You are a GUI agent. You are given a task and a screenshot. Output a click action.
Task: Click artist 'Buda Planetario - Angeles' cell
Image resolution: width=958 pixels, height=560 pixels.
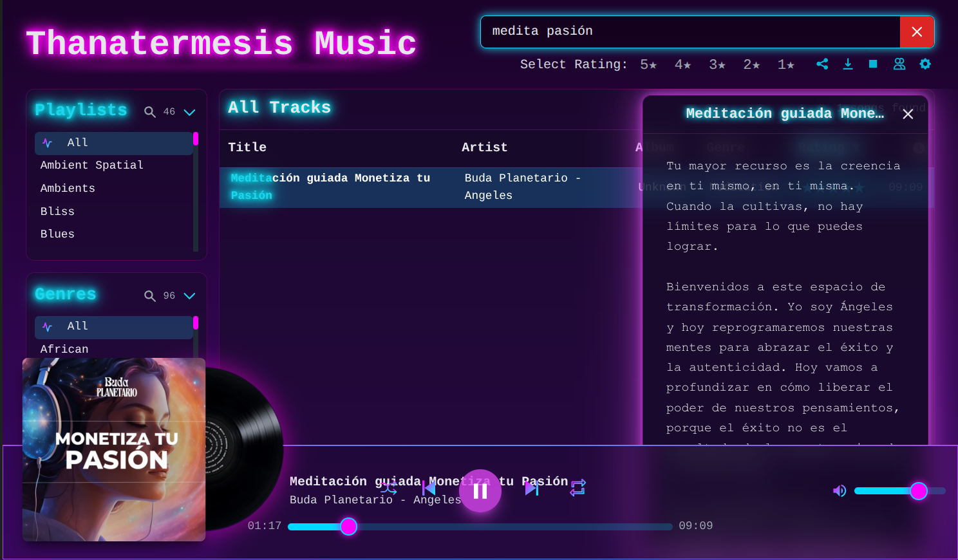pyautogui.click(x=523, y=187)
